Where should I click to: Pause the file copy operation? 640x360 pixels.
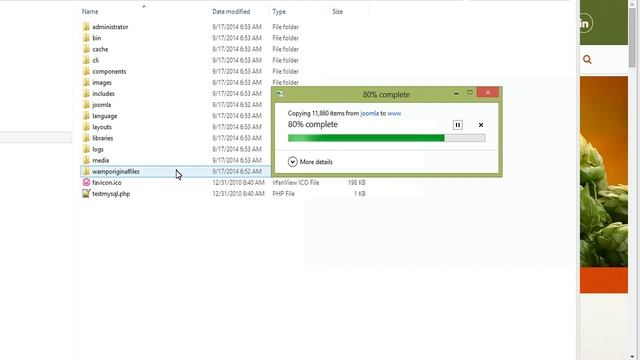tap(458, 125)
